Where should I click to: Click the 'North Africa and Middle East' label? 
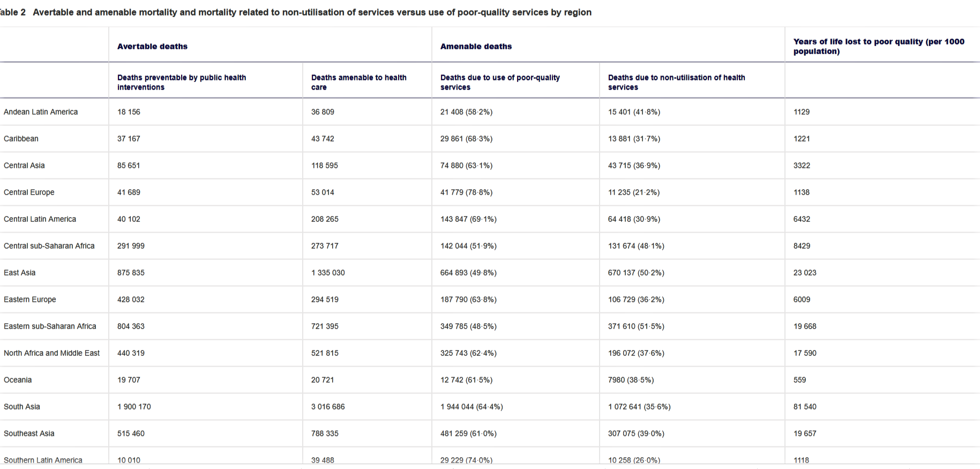click(x=51, y=353)
